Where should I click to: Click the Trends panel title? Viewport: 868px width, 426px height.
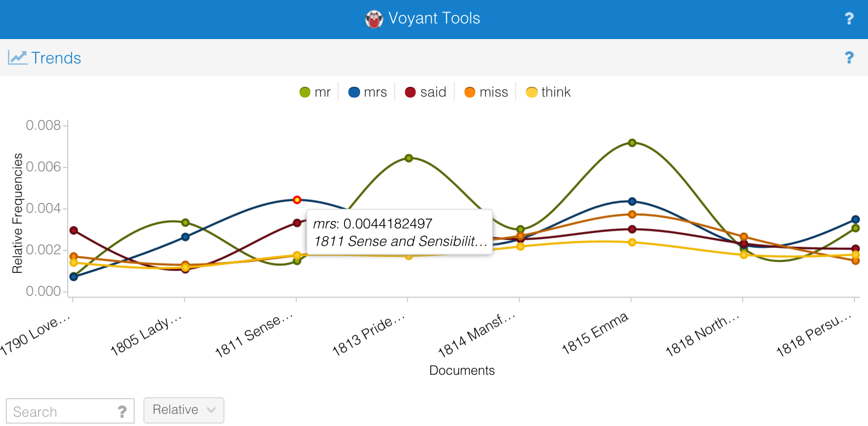click(56, 58)
